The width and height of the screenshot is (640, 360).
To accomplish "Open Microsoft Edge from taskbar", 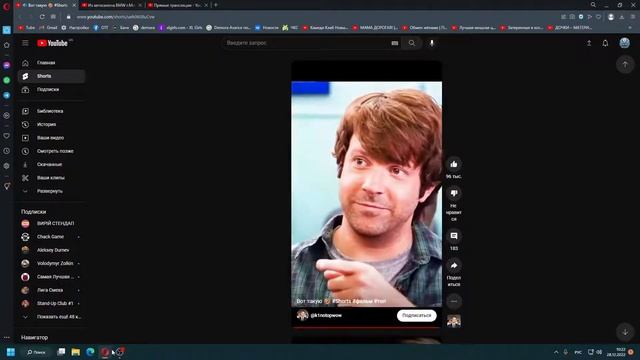I will [90, 352].
